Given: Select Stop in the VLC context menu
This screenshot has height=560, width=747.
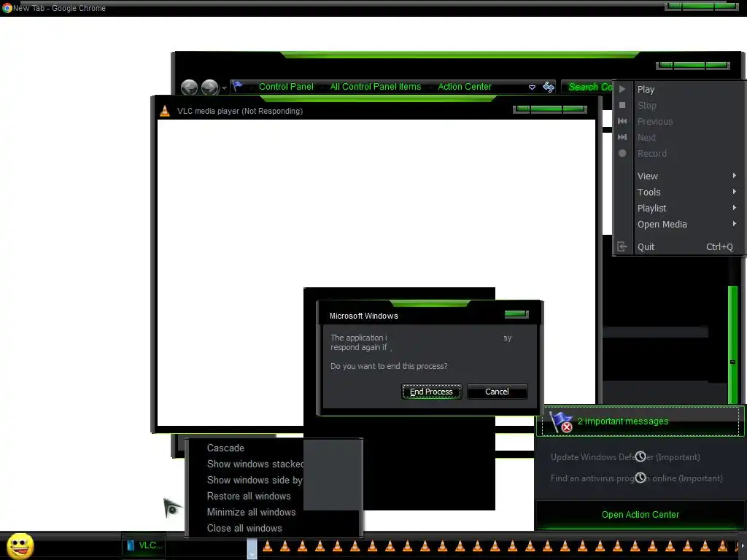Looking at the screenshot, I should tap(679, 105).
